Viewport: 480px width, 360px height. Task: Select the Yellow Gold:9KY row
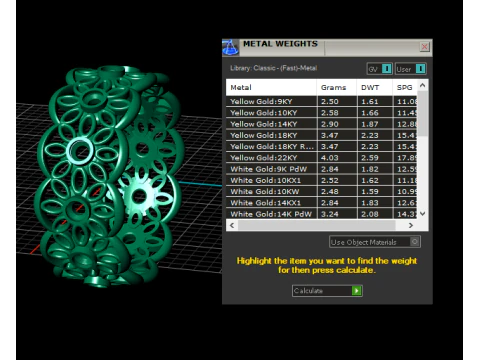click(x=322, y=101)
